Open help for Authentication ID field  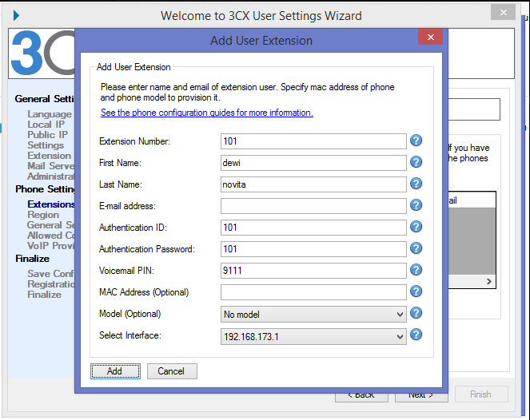[416, 227]
